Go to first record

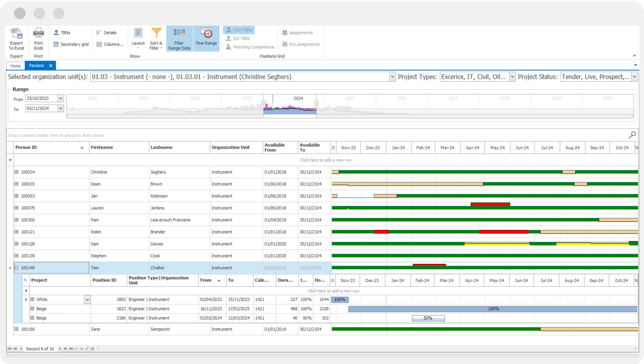9,349
